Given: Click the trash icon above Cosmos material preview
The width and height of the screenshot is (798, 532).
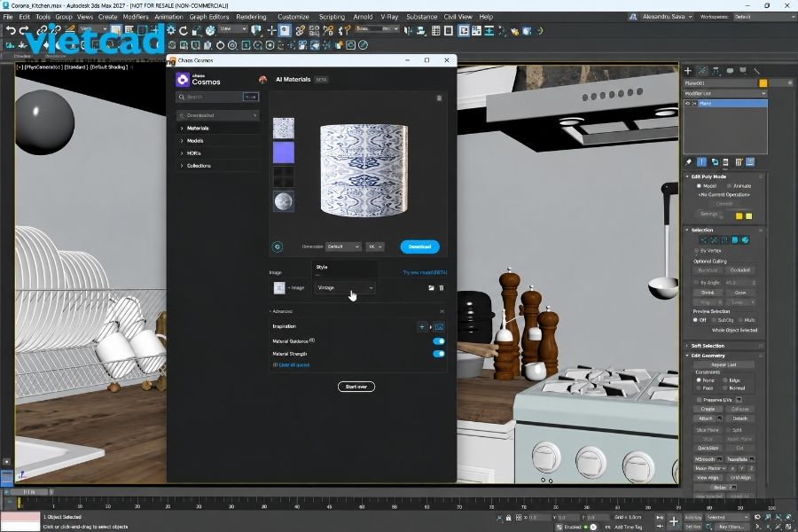Looking at the screenshot, I should tap(439, 98).
